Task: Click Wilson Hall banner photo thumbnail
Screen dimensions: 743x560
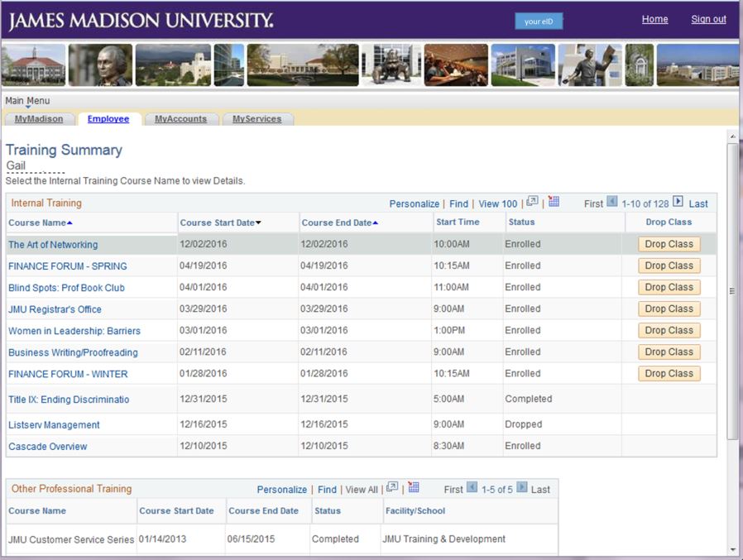Action: 33,65
